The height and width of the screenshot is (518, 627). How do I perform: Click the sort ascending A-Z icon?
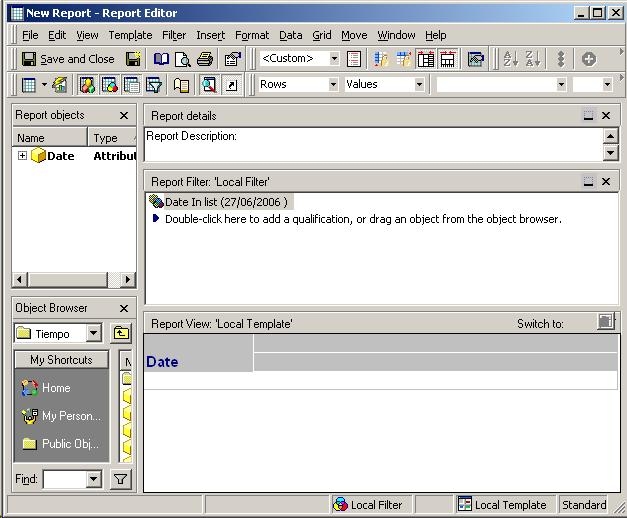[x=509, y=59]
